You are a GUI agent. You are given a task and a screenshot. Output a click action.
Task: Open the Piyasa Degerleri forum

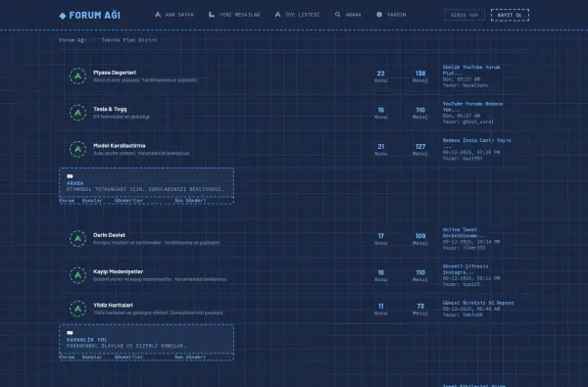pos(115,73)
